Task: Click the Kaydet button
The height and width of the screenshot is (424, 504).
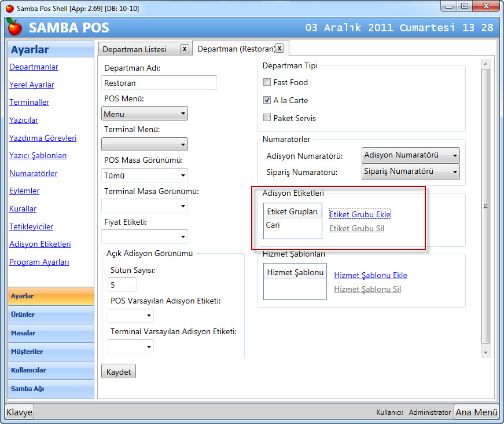Action: (x=119, y=371)
